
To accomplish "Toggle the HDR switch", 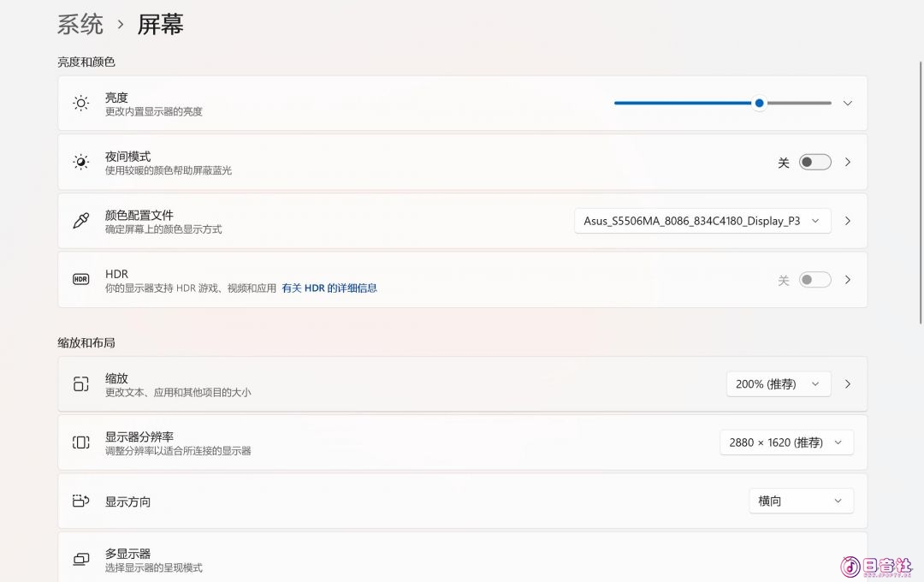I will tap(814, 280).
